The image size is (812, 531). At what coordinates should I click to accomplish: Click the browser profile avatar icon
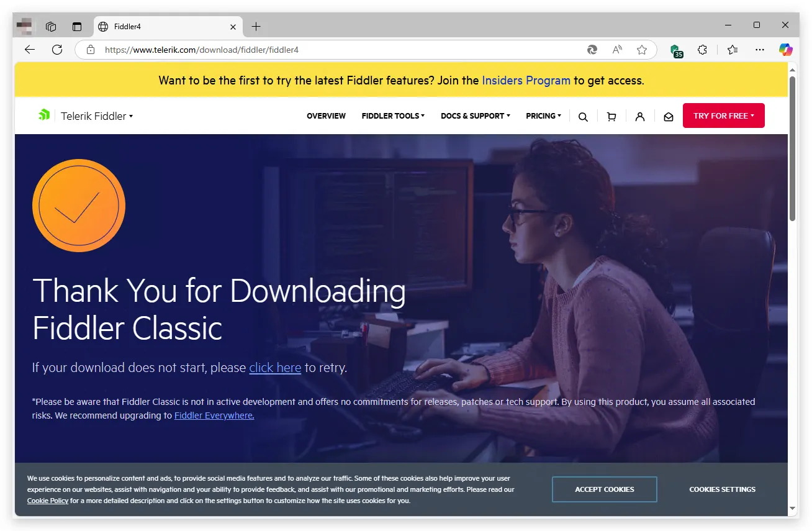pos(24,27)
